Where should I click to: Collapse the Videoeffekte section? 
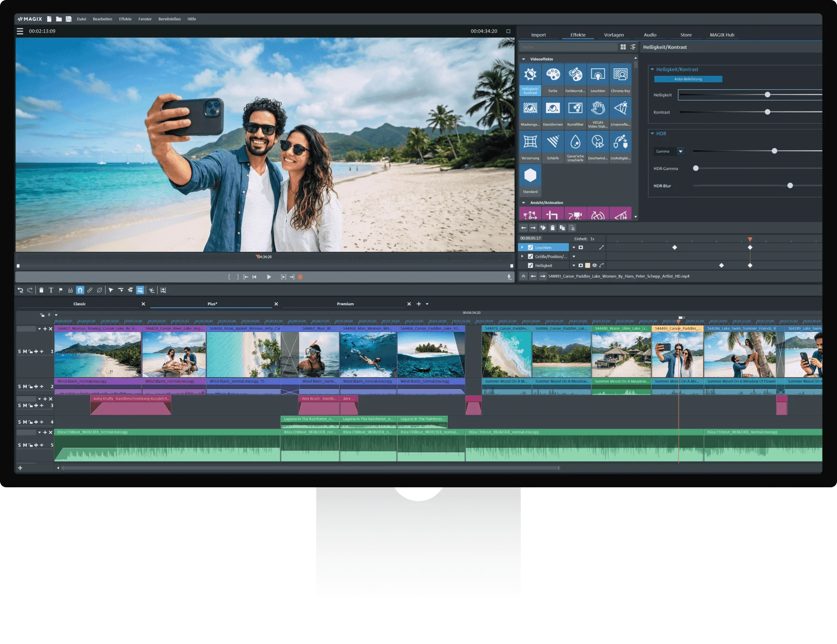click(524, 59)
